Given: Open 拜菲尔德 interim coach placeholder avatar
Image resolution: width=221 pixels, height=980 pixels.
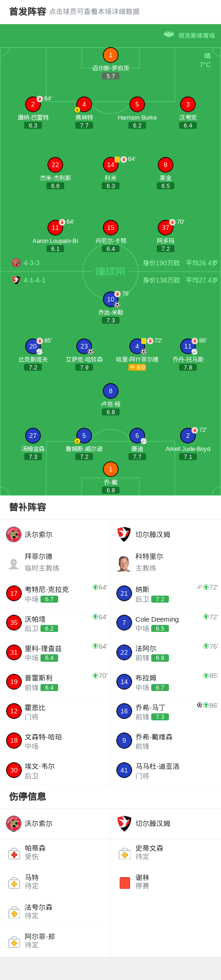Looking at the screenshot, I should tap(14, 564).
